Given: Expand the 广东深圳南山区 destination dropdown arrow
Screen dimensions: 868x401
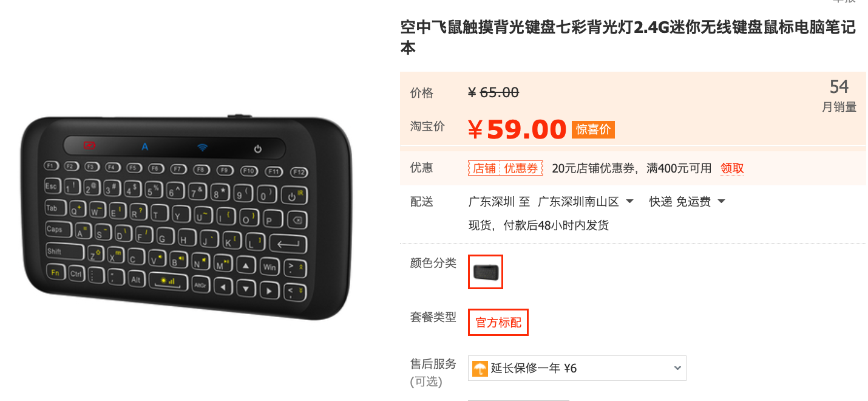Looking at the screenshot, I should tap(629, 201).
